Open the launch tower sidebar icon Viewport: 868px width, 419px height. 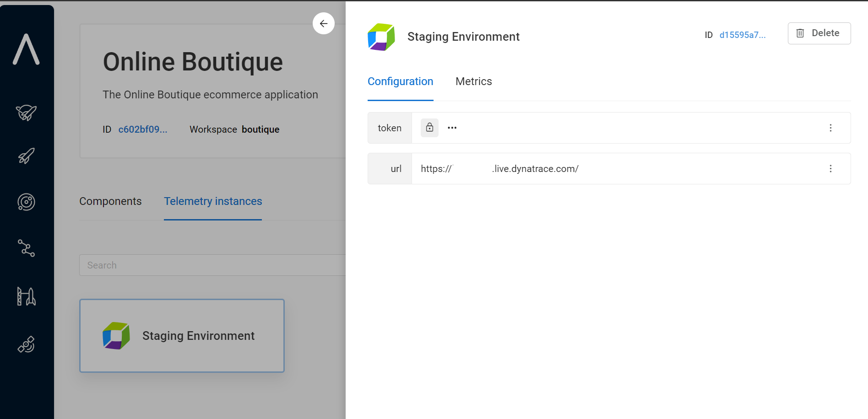pos(26,296)
